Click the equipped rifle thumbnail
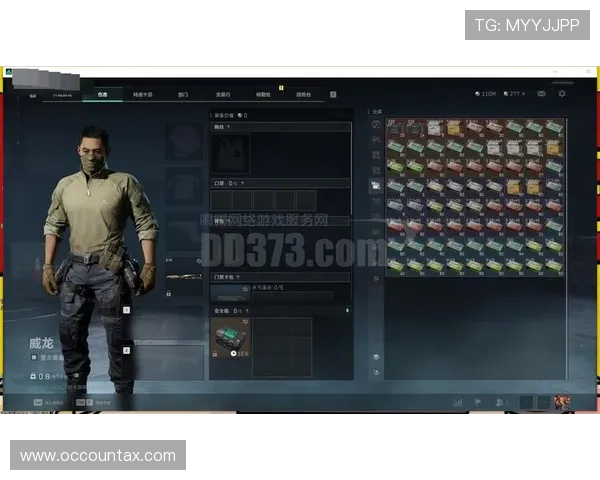The height and width of the screenshot is (480, 600). click(184, 276)
